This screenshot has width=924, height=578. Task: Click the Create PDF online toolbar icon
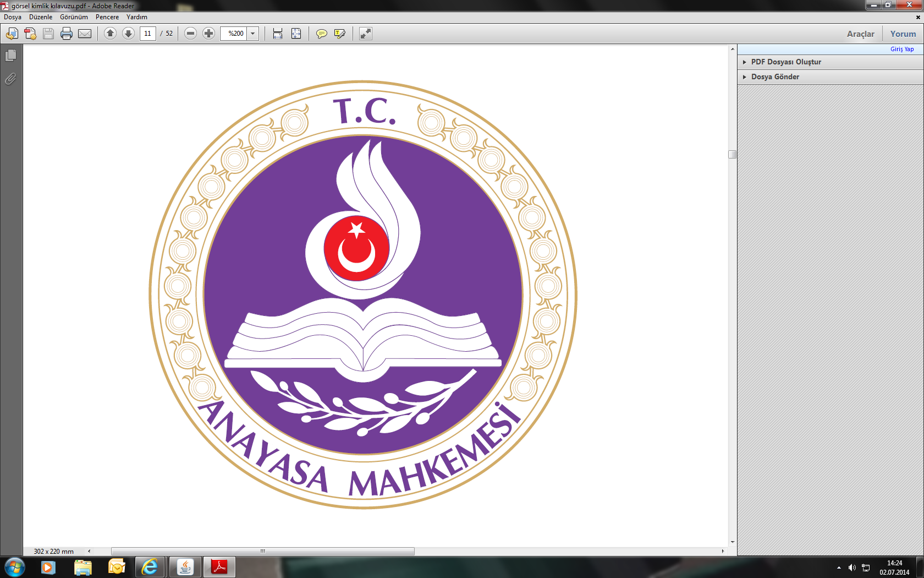pyautogui.click(x=12, y=34)
